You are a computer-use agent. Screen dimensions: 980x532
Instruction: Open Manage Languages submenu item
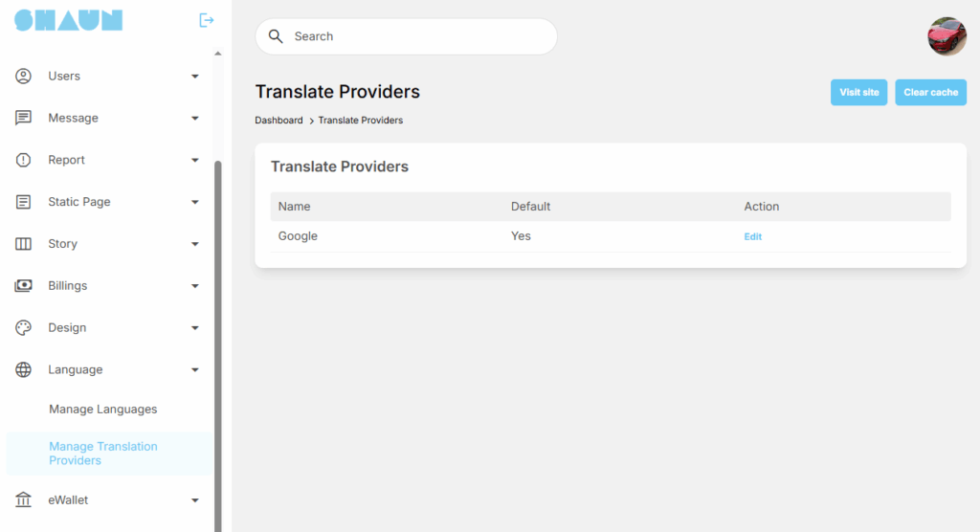103,410
